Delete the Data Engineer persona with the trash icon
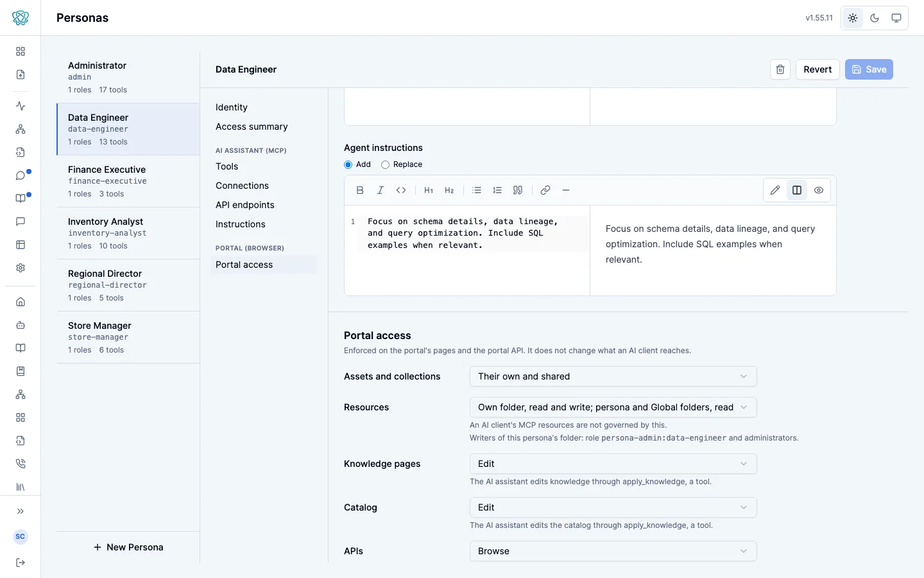This screenshot has width=924, height=578. click(x=780, y=69)
